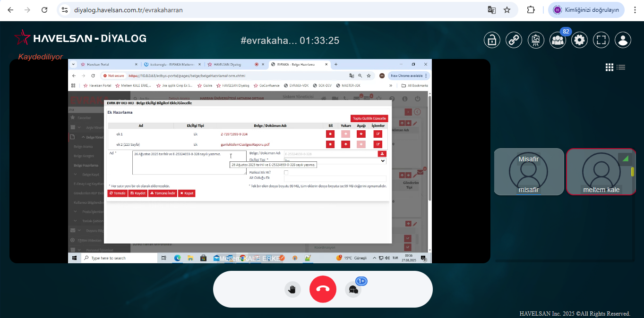Show the participants list with 82 badge

(x=558, y=40)
